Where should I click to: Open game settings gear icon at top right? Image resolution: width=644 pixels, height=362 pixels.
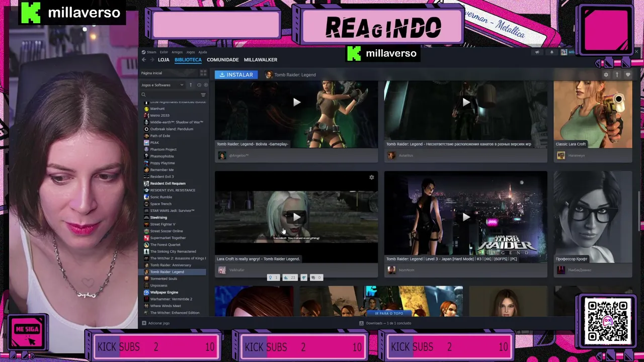[x=606, y=74]
